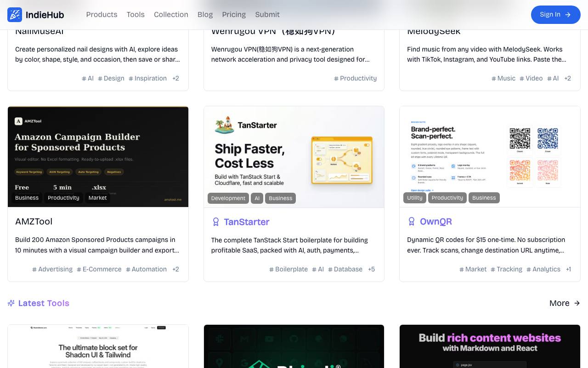Open the TanStarter preview thumbnail
The image size is (588, 368).
coord(294,157)
